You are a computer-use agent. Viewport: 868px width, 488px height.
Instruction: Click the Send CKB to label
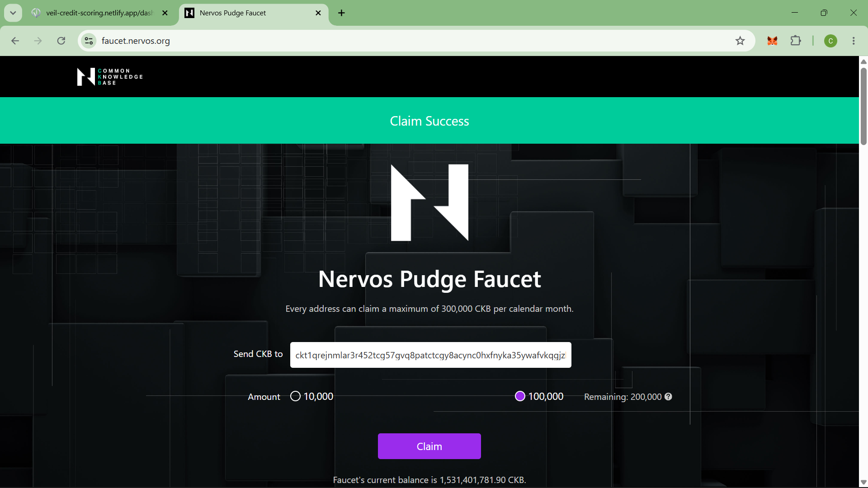258,354
